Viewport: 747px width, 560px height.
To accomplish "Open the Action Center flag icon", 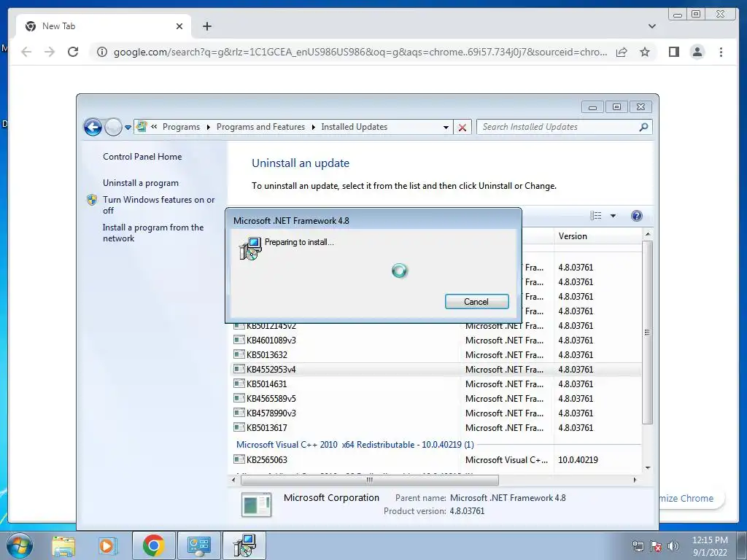I will click(656, 546).
